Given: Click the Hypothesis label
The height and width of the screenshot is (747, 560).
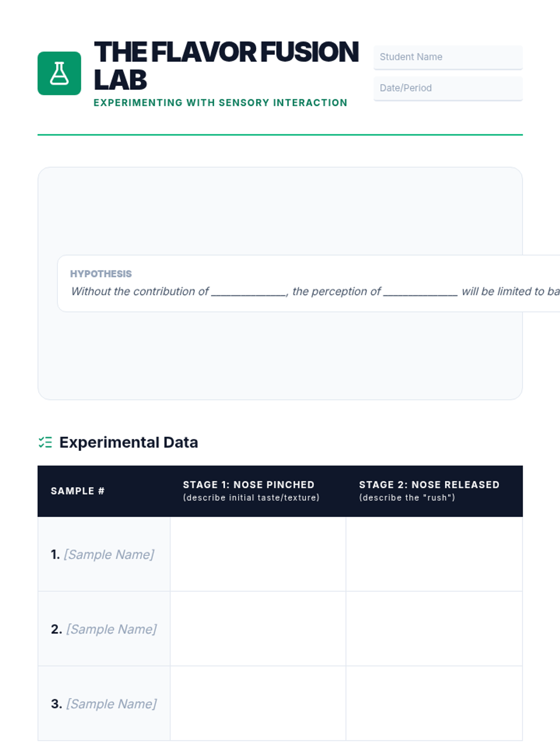Looking at the screenshot, I should (101, 274).
